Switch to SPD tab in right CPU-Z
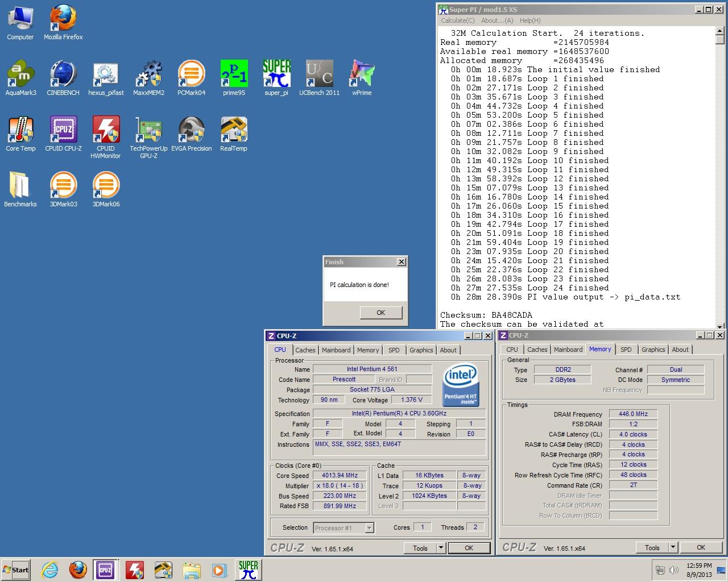 click(626, 350)
